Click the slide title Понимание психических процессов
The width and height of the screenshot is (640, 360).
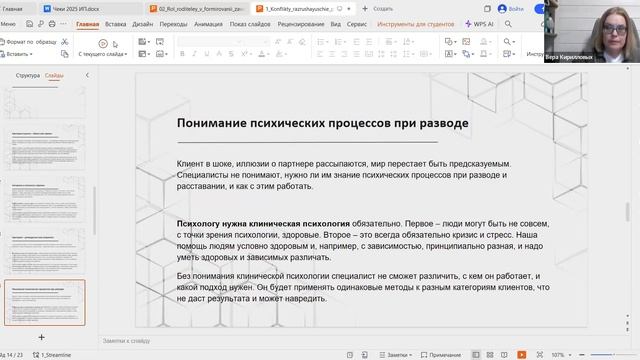[x=322, y=123]
